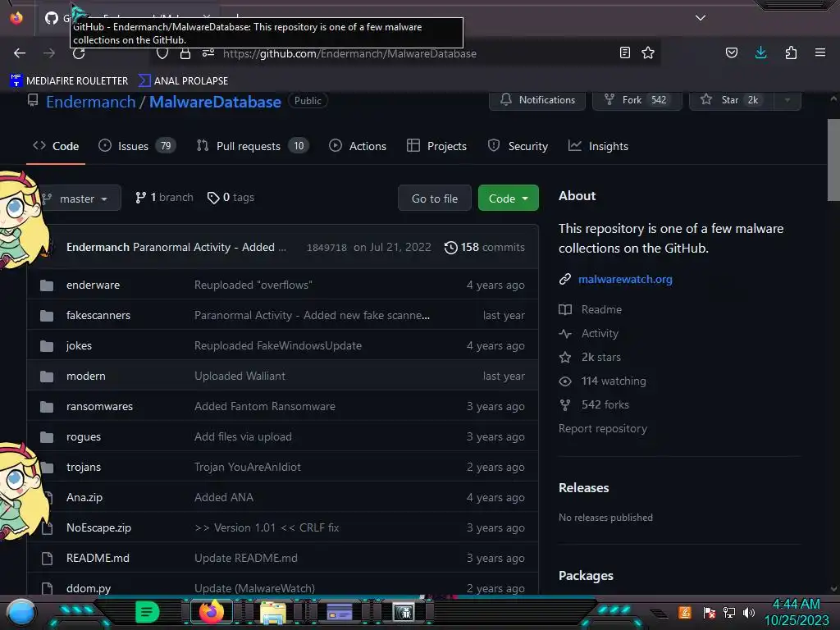Open the Projects tab
The image size is (840, 630).
[436, 146]
